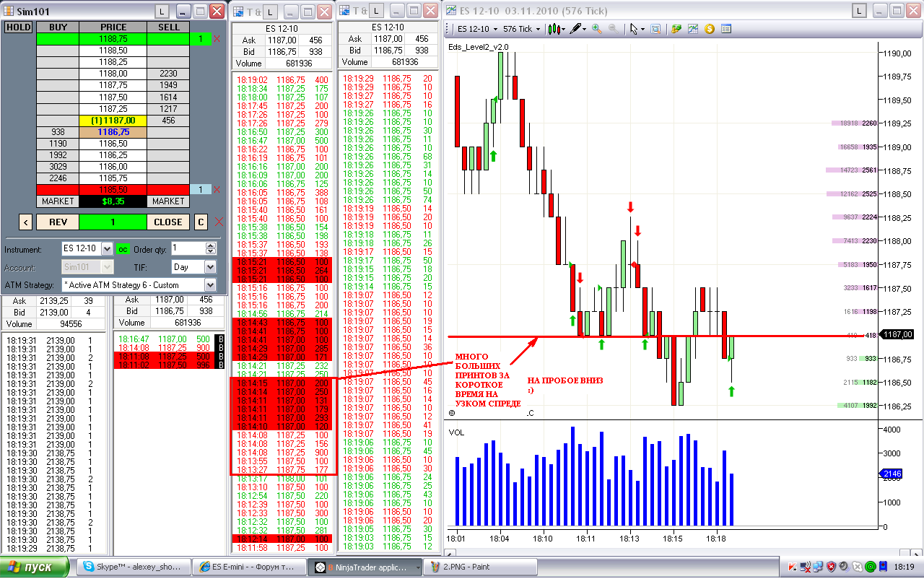Expand the Instrument ES 12-10 dropdown
This screenshot has width=924, height=579.
[107, 248]
